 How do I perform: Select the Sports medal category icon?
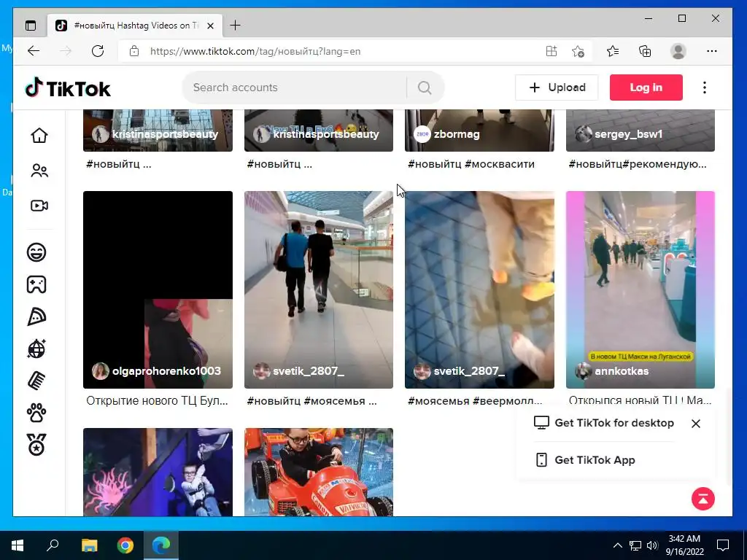[36, 445]
